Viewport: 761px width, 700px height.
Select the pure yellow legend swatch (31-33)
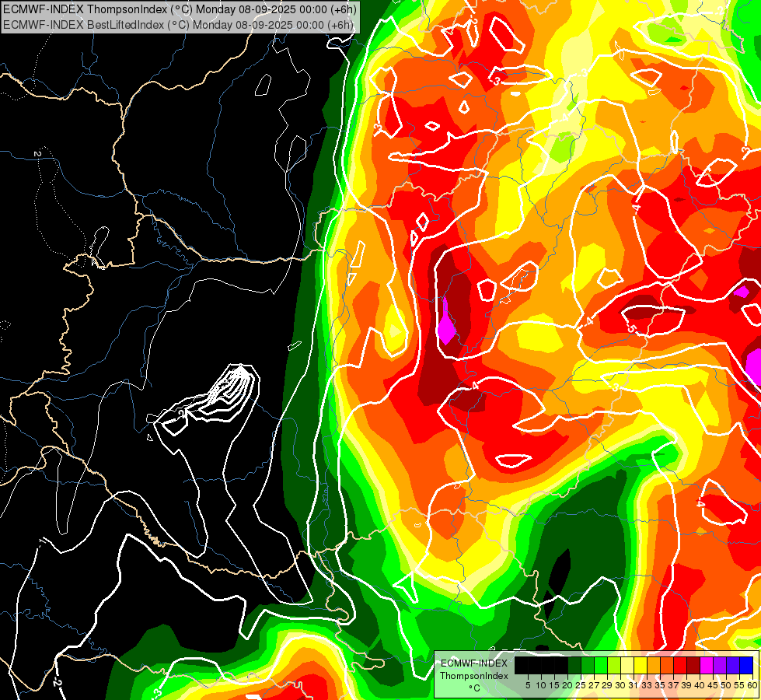click(x=641, y=666)
